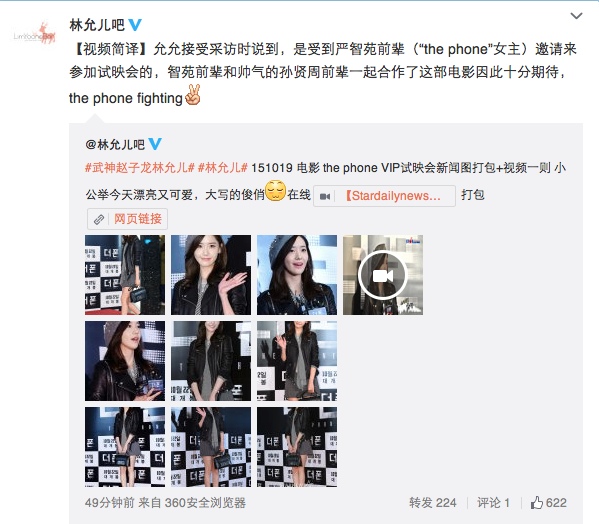The height and width of the screenshot is (524, 599).
Task: Click the paperclip icon of 网页链接
Action: coord(99,219)
